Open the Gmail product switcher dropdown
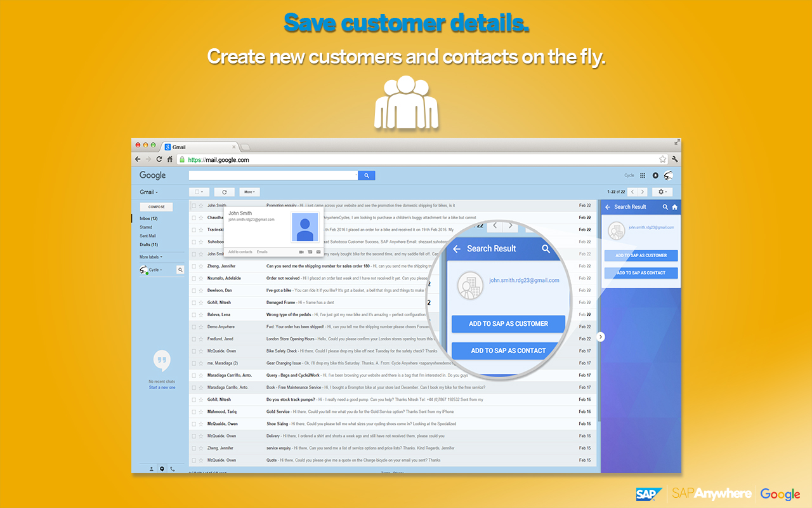This screenshot has height=508, width=812. click(x=149, y=192)
